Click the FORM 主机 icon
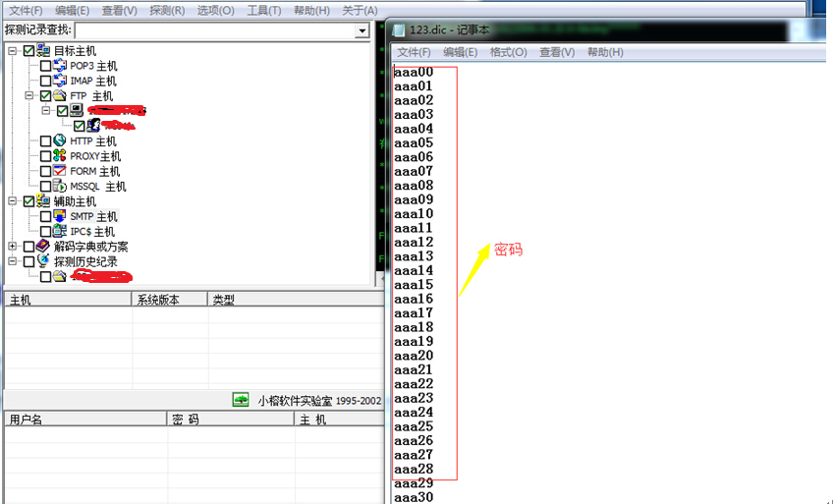The image size is (835, 504). [60, 171]
